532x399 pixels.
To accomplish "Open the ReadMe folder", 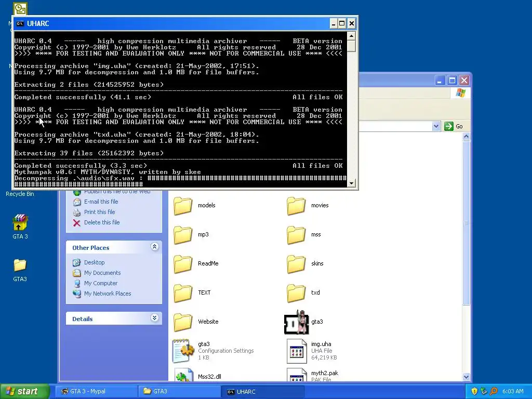I will (183, 263).
